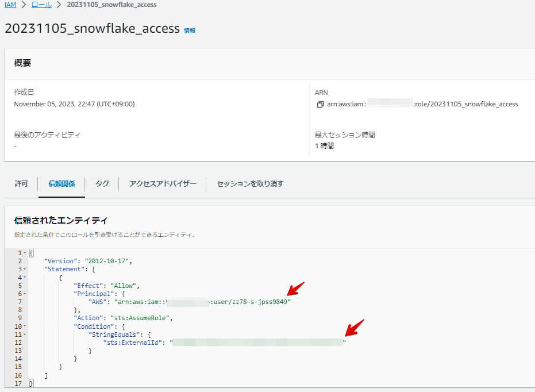This screenshot has height=392, width=535.
Task: Switch to the 許可 tab
Action: click(x=21, y=183)
